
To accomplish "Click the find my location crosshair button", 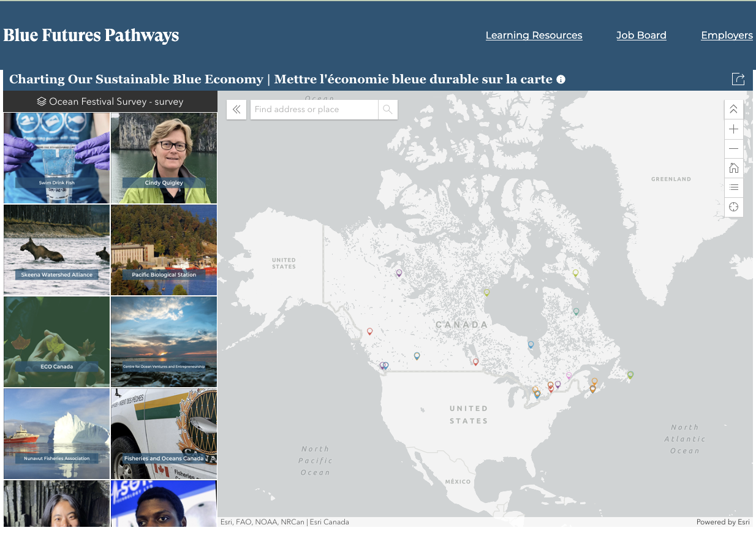I will [733, 207].
